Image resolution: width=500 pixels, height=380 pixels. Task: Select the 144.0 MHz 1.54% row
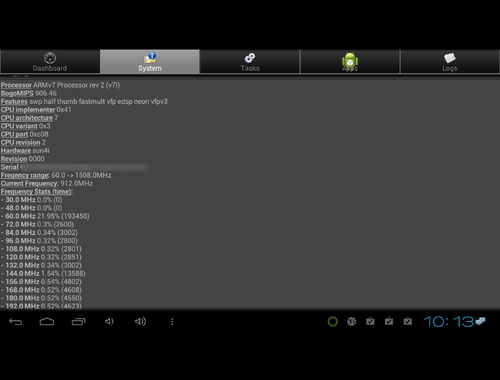(x=43, y=273)
